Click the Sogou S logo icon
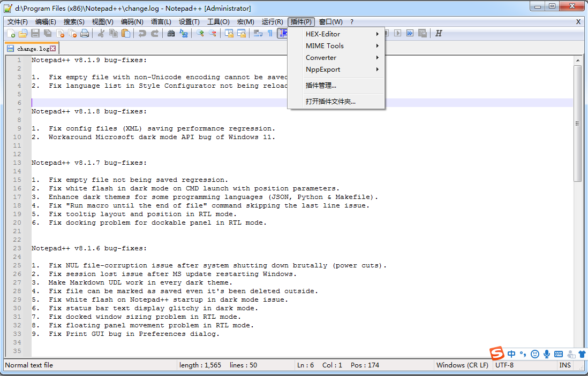 tap(497, 354)
